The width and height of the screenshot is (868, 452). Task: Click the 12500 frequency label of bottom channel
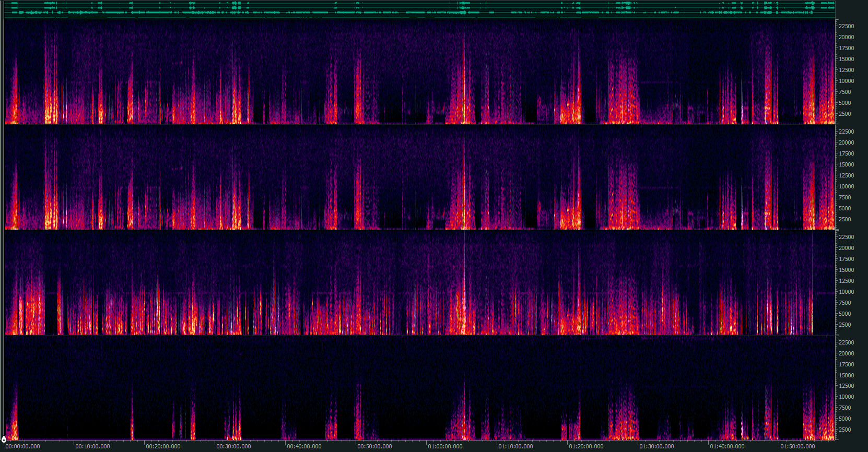(x=846, y=386)
